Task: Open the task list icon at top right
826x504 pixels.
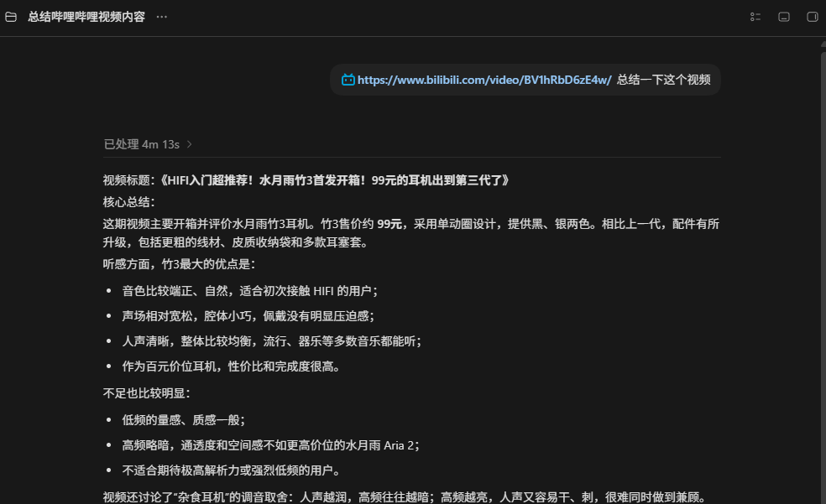Action: [x=755, y=17]
